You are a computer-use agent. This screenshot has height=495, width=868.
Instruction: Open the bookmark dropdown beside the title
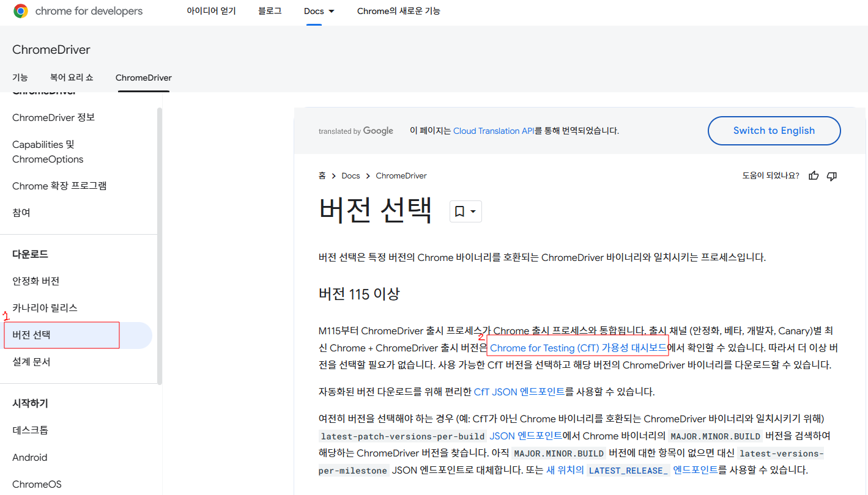click(x=466, y=211)
